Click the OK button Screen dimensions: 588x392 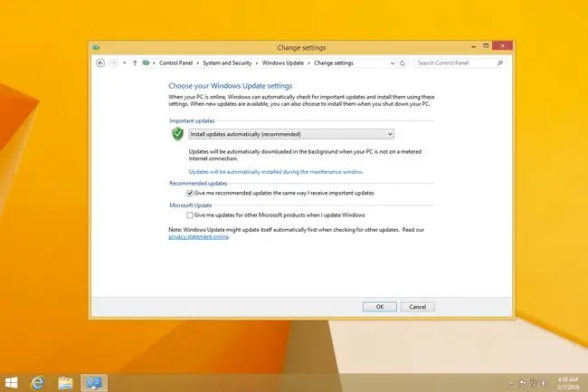pos(380,307)
